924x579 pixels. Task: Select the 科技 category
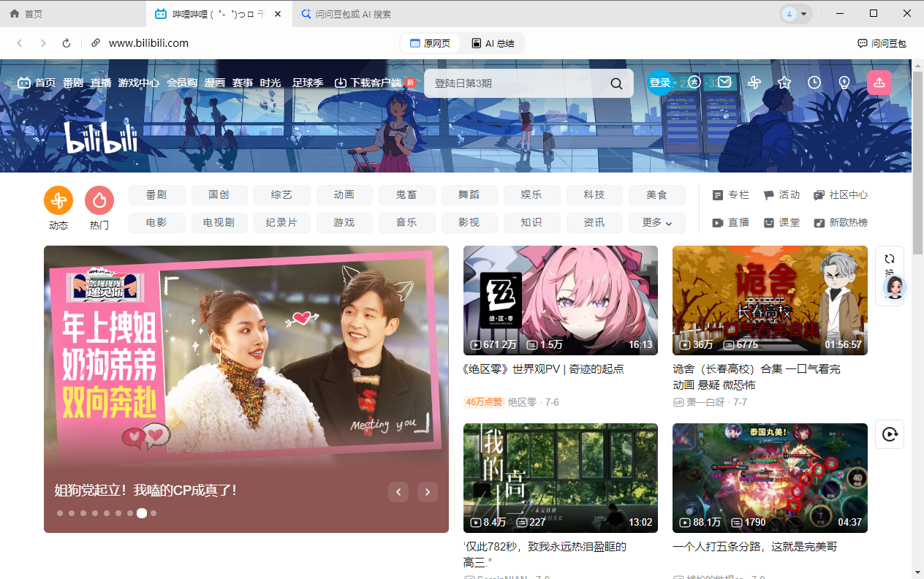[594, 194]
